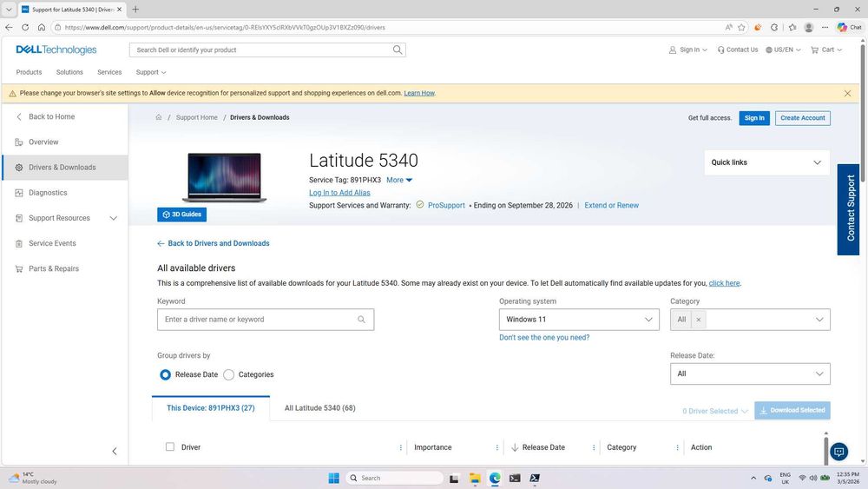Click the driver keyword input field
The image size is (868, 489).
265,320
